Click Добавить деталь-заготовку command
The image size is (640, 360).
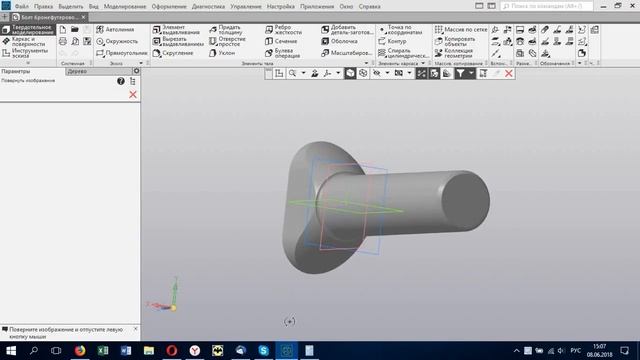tap(347, 29)
